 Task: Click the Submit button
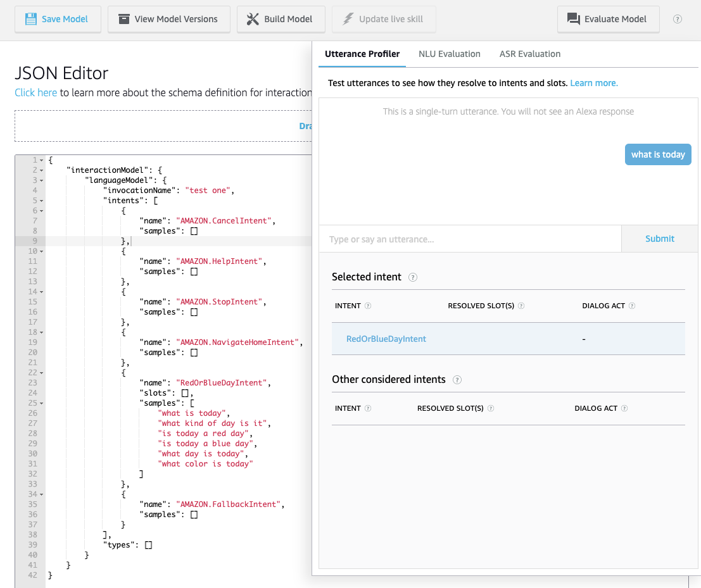pyautogui.click(x=660, y=239)
